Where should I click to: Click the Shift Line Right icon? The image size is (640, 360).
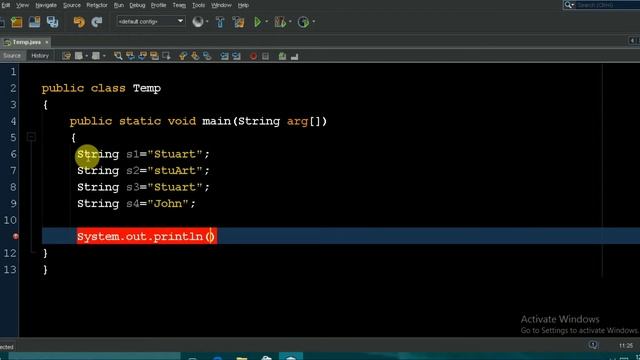click(x=236, y=56)
